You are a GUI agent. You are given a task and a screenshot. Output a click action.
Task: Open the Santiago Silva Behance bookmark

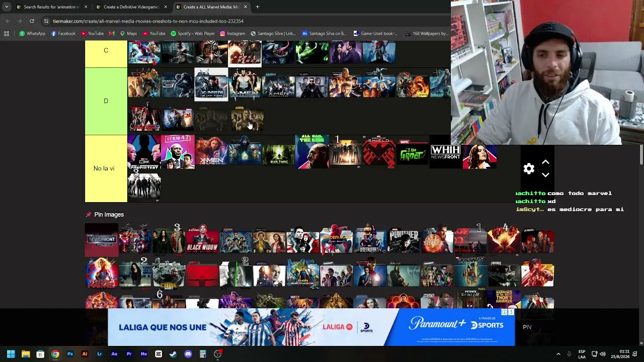coord(324,34)
